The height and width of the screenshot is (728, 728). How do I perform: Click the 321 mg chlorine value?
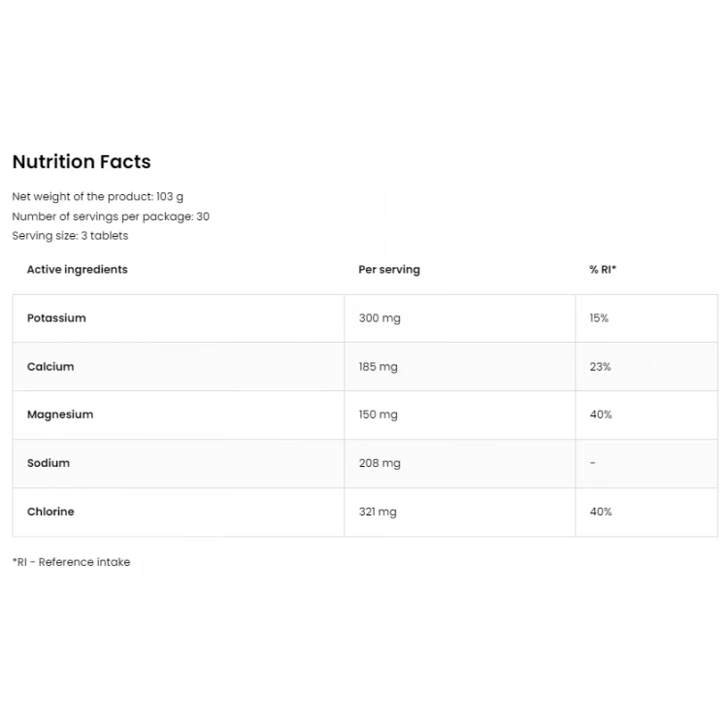click(x=378, y=512)
